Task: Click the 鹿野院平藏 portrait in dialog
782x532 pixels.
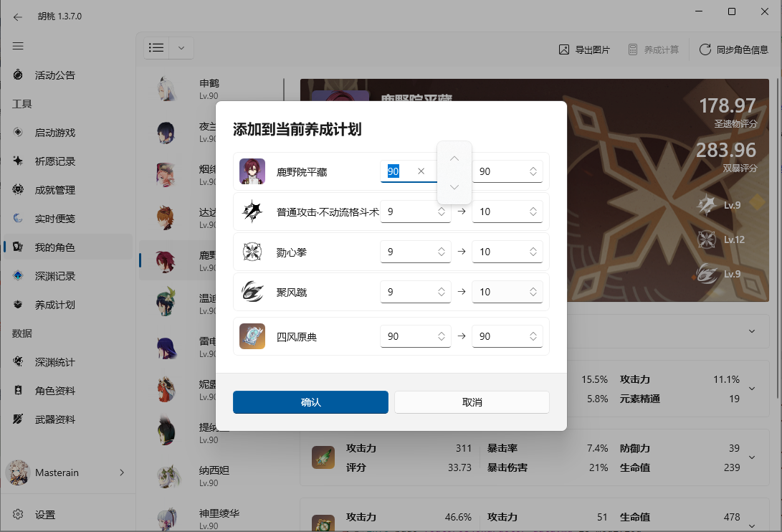Action: [x=252, y=171]
